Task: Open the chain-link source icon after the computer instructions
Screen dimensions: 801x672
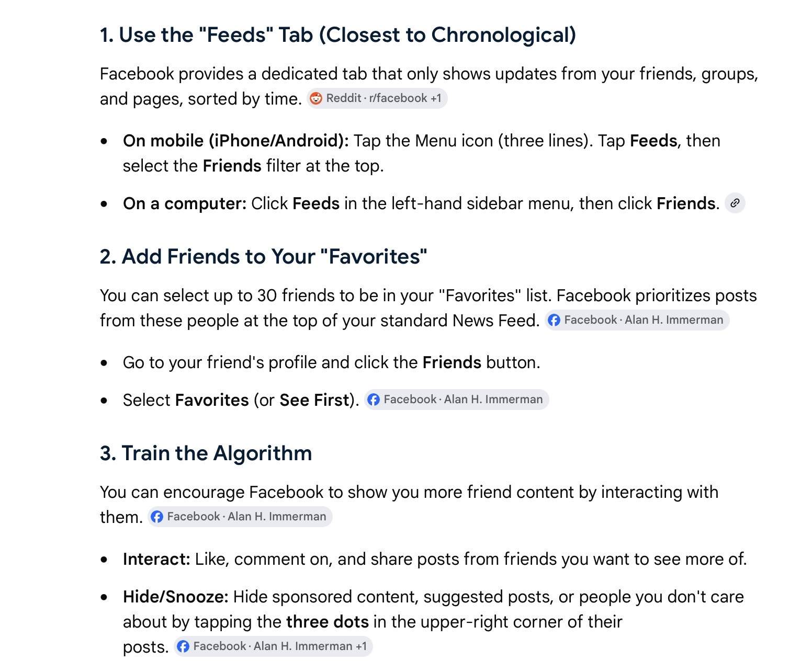Action: click(735, 203)
